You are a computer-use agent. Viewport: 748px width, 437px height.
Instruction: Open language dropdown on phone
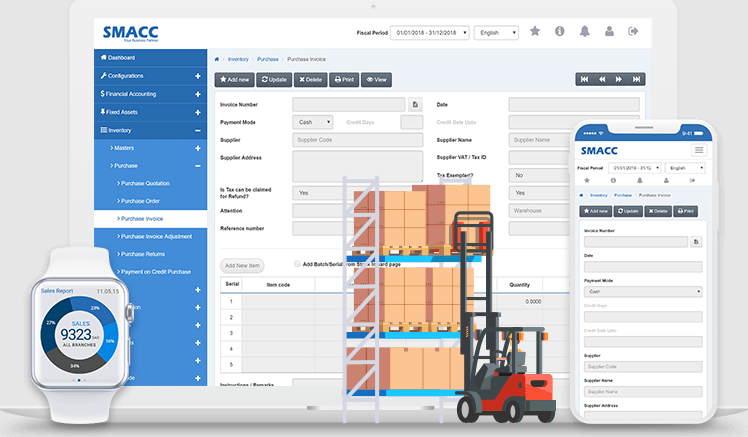pos(685,168)
